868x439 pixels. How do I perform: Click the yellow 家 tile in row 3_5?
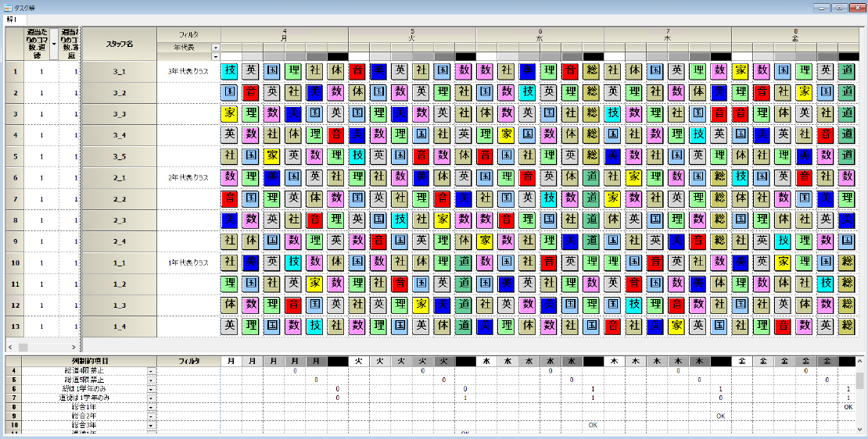[273, 155]
